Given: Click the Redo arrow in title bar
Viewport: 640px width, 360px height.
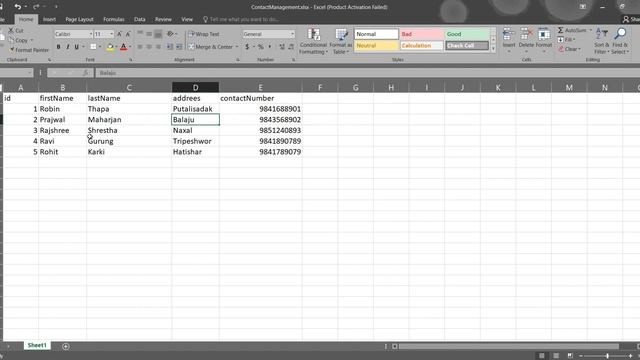Looking at the screenshot, I should (x=36, y=7).
